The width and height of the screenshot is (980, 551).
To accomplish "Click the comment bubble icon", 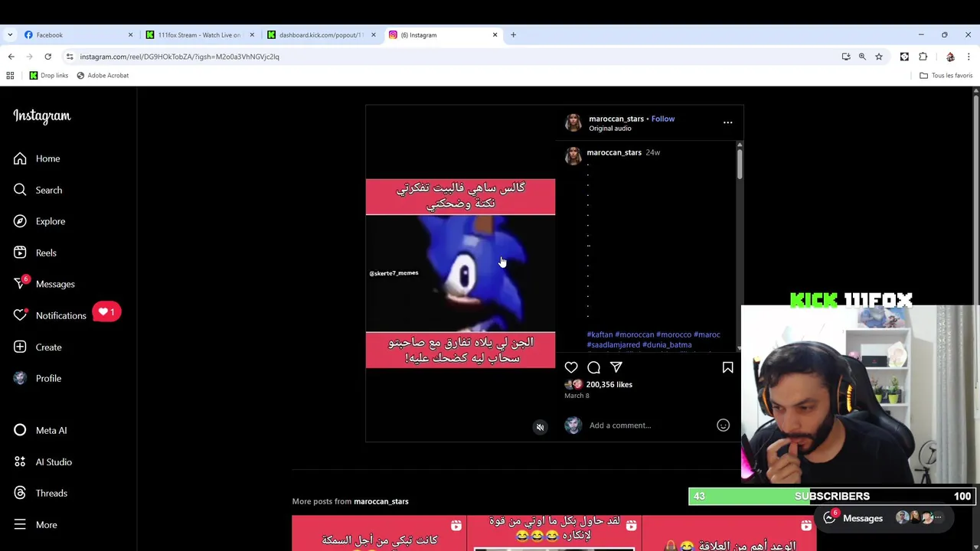I will [x=593, y=367].
